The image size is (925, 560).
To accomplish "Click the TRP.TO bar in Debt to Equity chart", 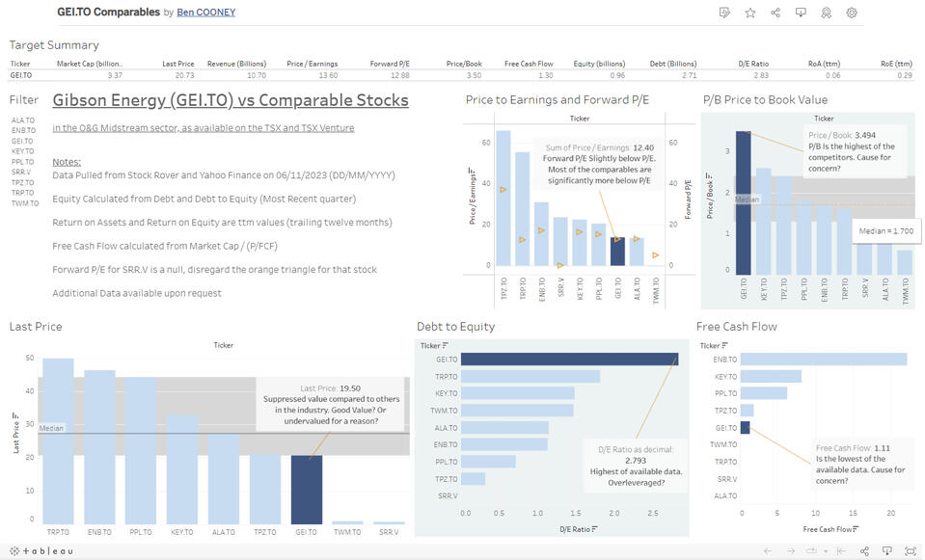I will 531,376.
